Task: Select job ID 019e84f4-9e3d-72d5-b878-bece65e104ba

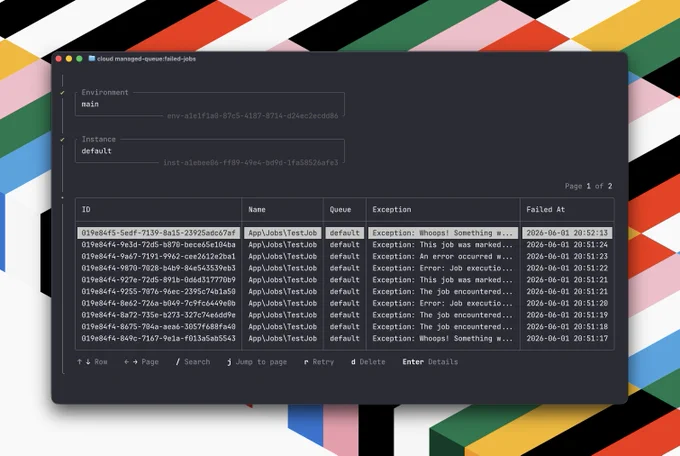Action: (x=158, y=245)
